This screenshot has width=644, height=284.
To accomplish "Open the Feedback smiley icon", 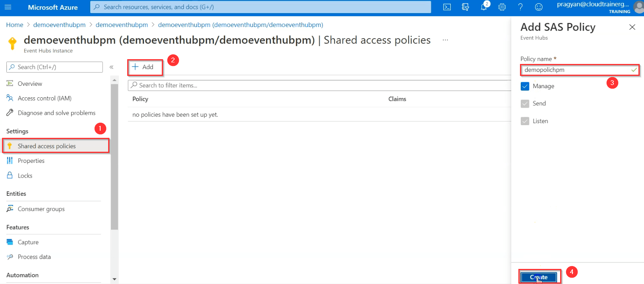I will point(539,7).
